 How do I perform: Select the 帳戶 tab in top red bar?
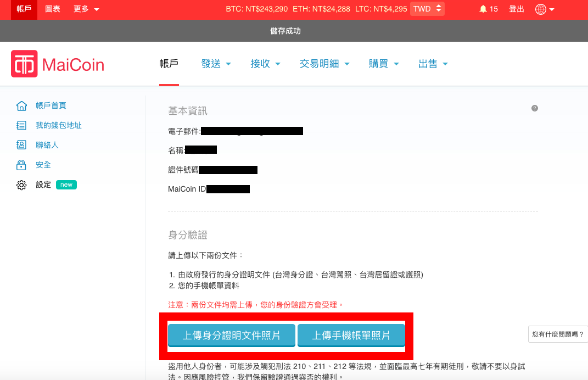pos(24,9)
